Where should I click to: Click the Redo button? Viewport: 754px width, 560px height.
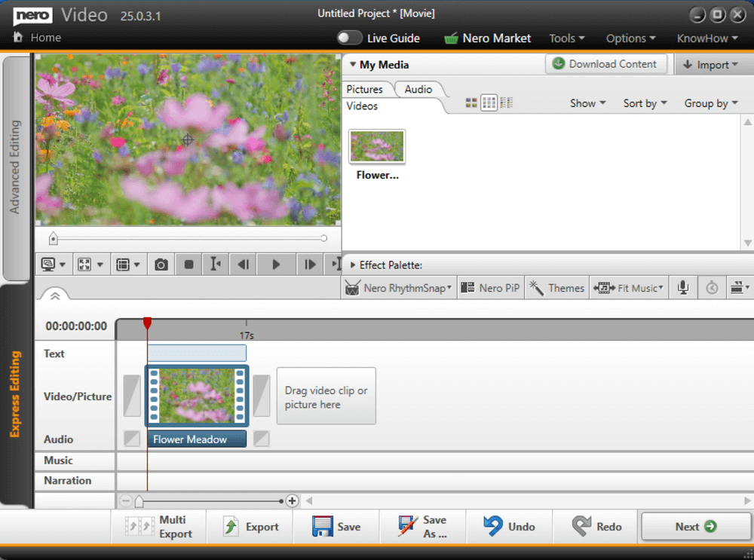pos(596,527)
